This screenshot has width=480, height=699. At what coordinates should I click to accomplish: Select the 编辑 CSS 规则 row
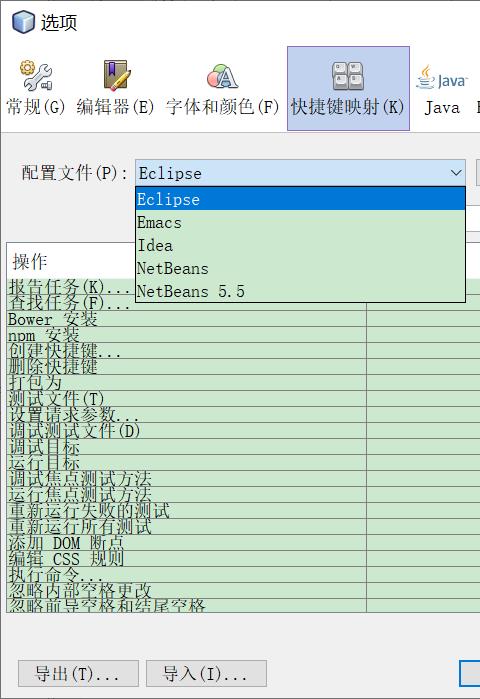click(186, 559)
